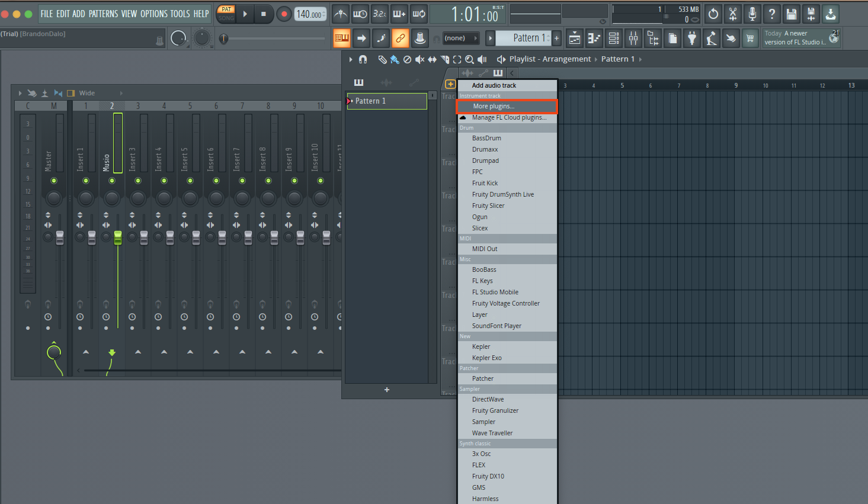Screen dimensions: 868x504
Task: Click the song position slider handle
Action: (x=223, y=38)
